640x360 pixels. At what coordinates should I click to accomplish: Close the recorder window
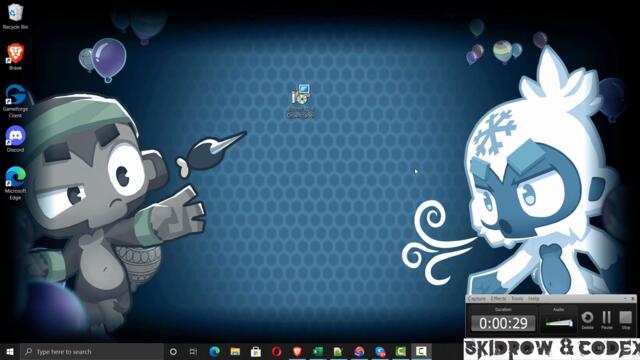pos(633,299)
